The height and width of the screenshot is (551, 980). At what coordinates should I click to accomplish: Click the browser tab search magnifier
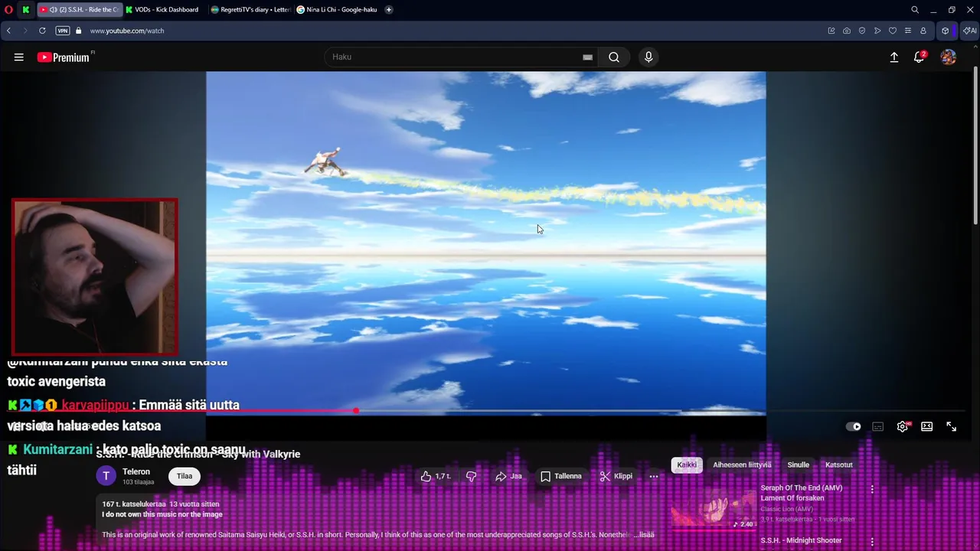pos(915,10)
